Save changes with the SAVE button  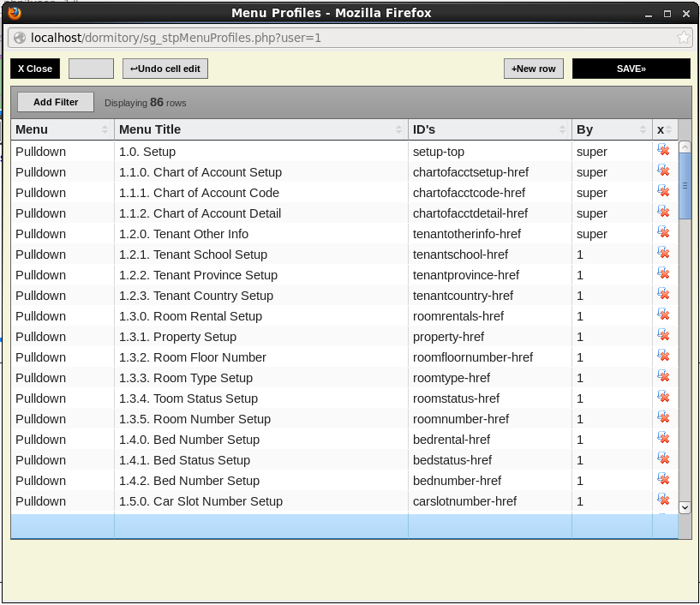(631, 69)
